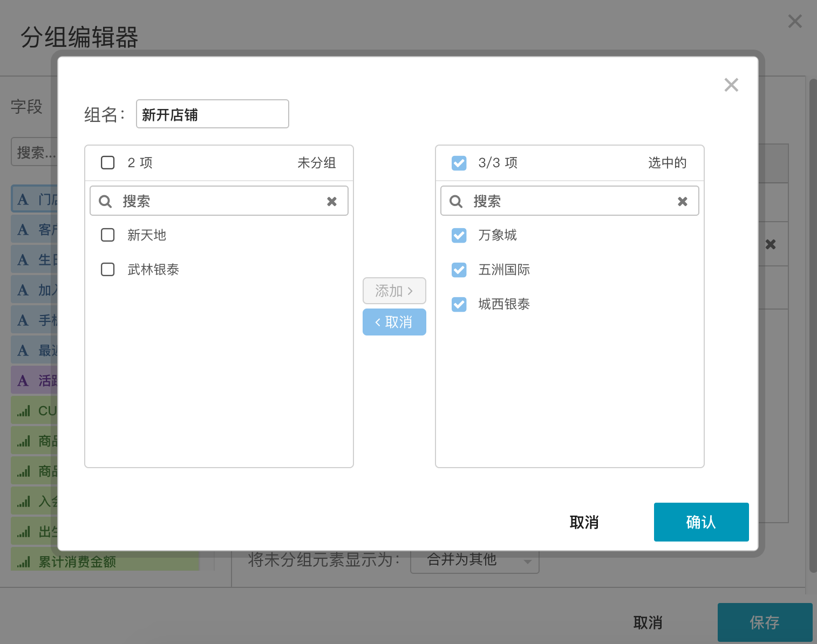The image size is (817, 644).
Task: Open the 合并为其他 dropdown in the background
Action: click(475, 561)
